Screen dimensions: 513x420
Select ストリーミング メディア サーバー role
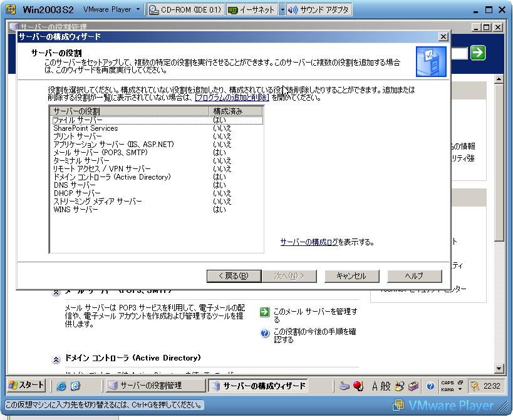pyautogui.click(x=157, y=202)
